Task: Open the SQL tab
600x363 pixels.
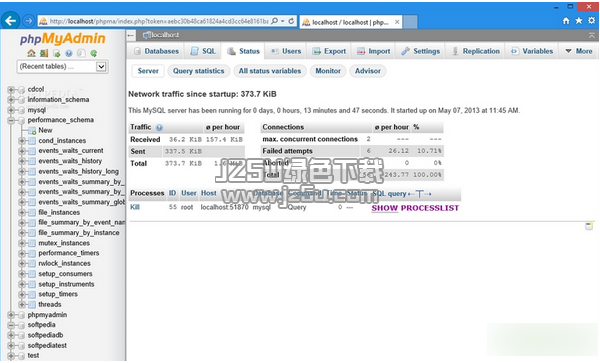Action: 203,51
